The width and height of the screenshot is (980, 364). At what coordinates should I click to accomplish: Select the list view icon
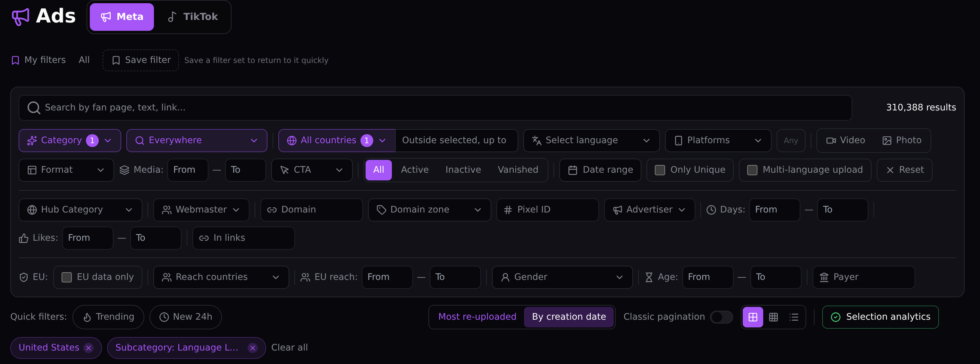point(794,317)
